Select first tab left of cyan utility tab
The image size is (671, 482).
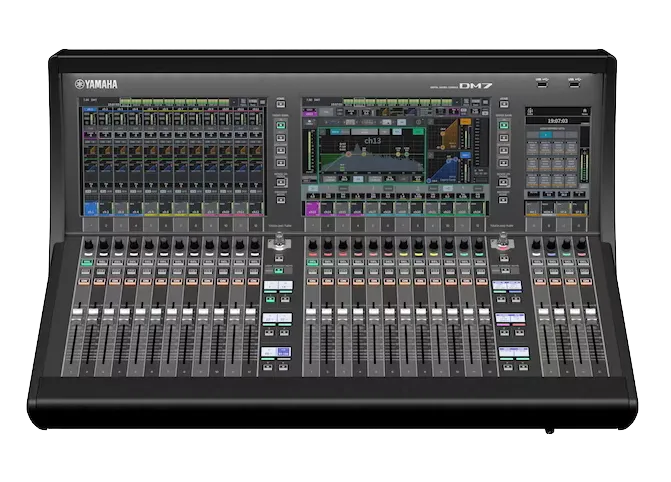coord(533,134)
